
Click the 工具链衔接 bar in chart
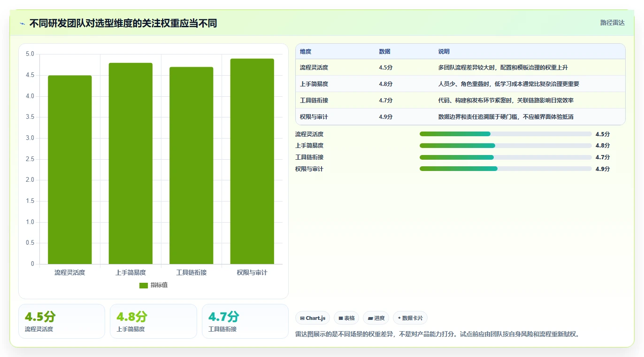(x=192, y=165)
